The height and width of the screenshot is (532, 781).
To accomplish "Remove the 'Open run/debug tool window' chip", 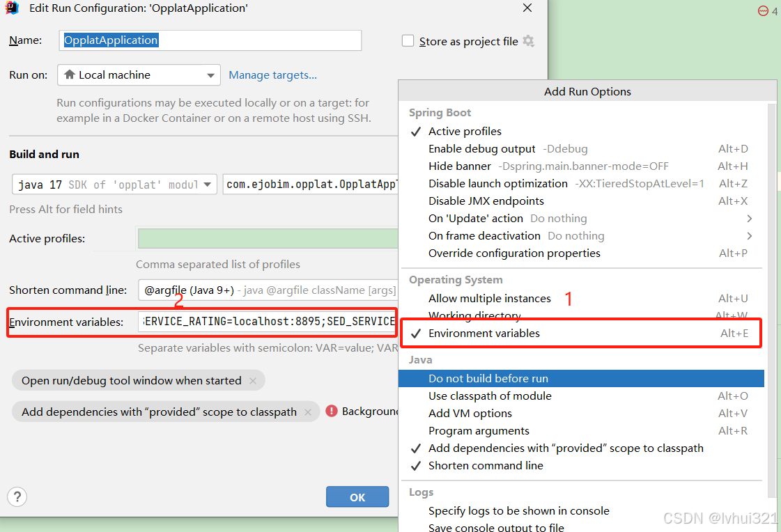I will tap(253, 381).
